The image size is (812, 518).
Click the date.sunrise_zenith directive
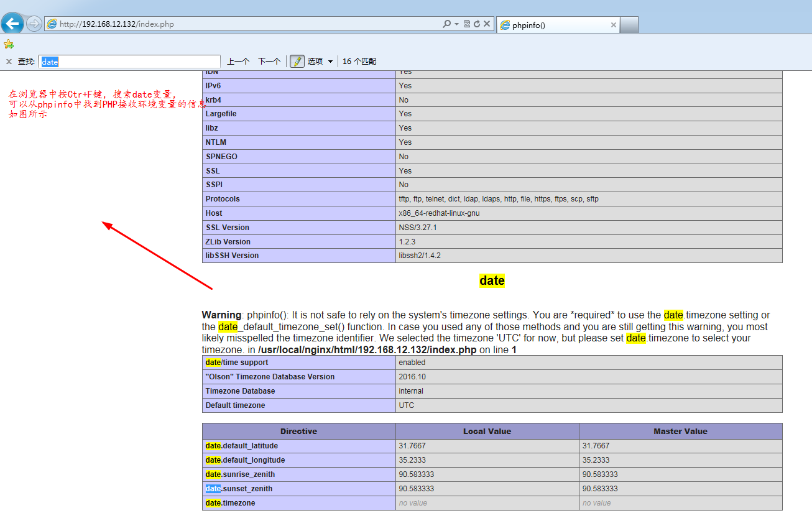240,474
